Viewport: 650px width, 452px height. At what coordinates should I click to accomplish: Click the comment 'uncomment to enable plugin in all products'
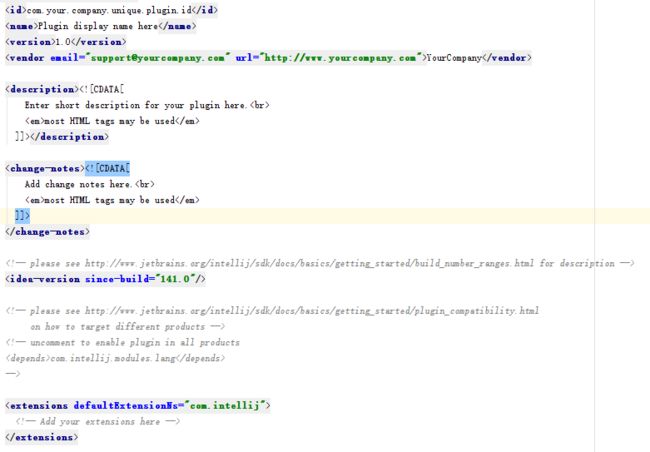[x=135, y=343]
